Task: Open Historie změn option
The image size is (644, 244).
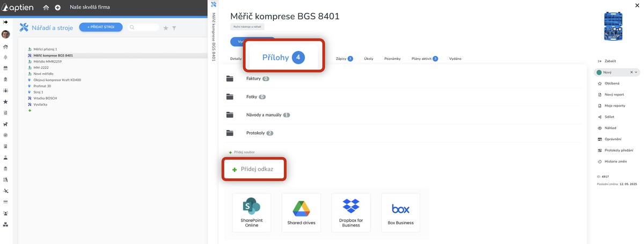Action: pos(612,161)
